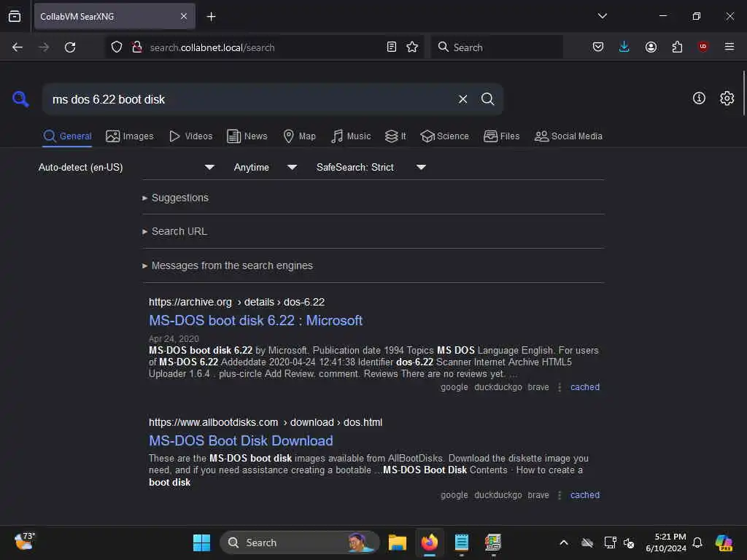Screen dimensions: 747x560
Task: Show hidden tray icons chevron
Action: click(564, 542)
